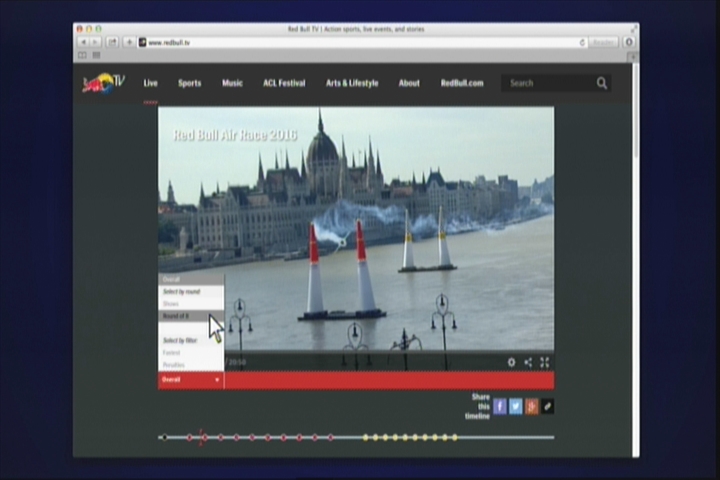Click the Red Bull Air Race 2016 title

pyautogui.click(x=235, y=135)
